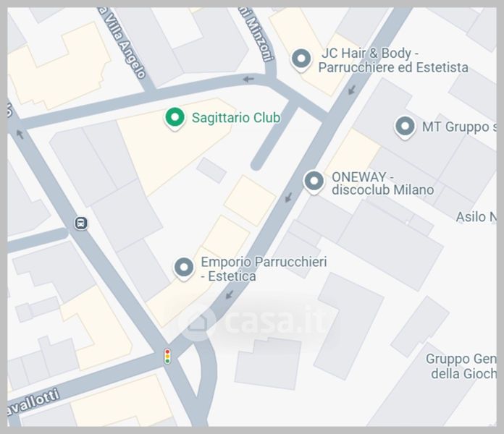The width and height of the screenshot is (504, 434).
Task: Click the MT Gruppo text label
Action: tap(459, 127)
